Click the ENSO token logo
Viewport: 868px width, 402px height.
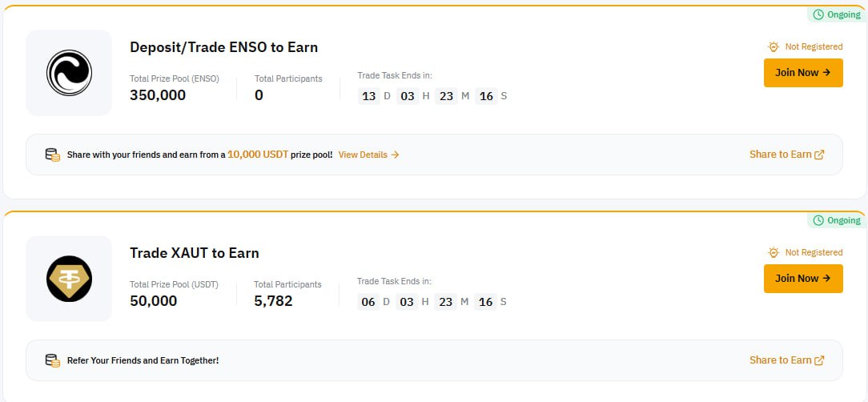(69, 73)
